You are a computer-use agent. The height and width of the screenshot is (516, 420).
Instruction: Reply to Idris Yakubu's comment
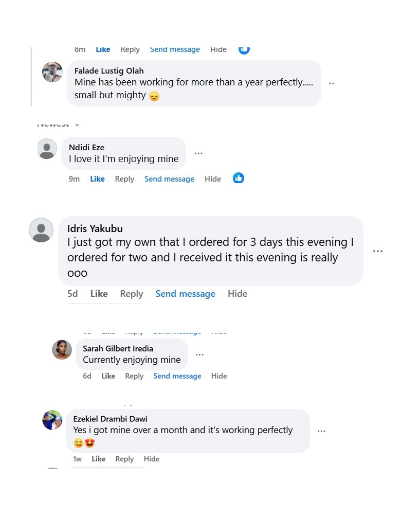132,294
